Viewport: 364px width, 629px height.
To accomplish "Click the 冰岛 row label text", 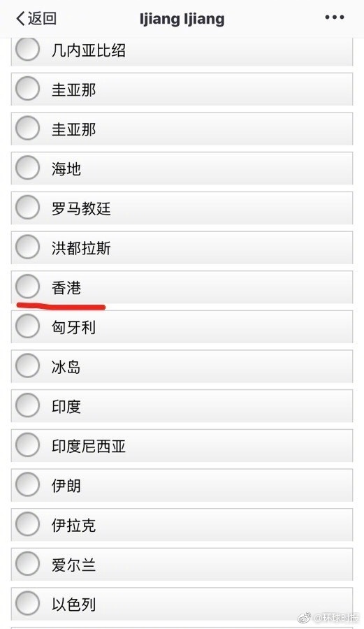I will [66, 367].
